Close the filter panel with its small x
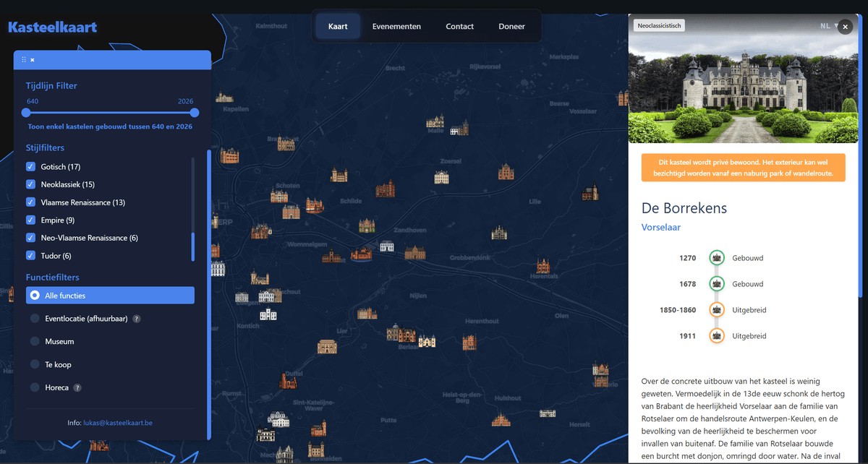The image size is (868, 464). [x=33, y=59]
